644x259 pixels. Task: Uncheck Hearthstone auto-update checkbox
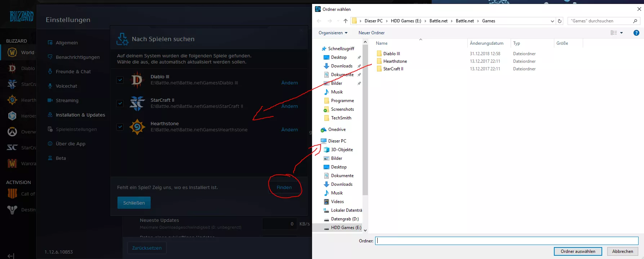(120, 127)
